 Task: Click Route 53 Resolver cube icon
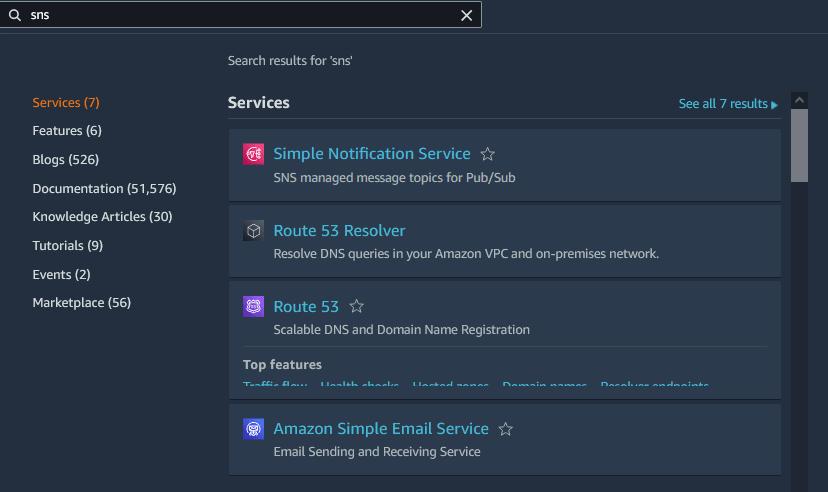point(253,231)
